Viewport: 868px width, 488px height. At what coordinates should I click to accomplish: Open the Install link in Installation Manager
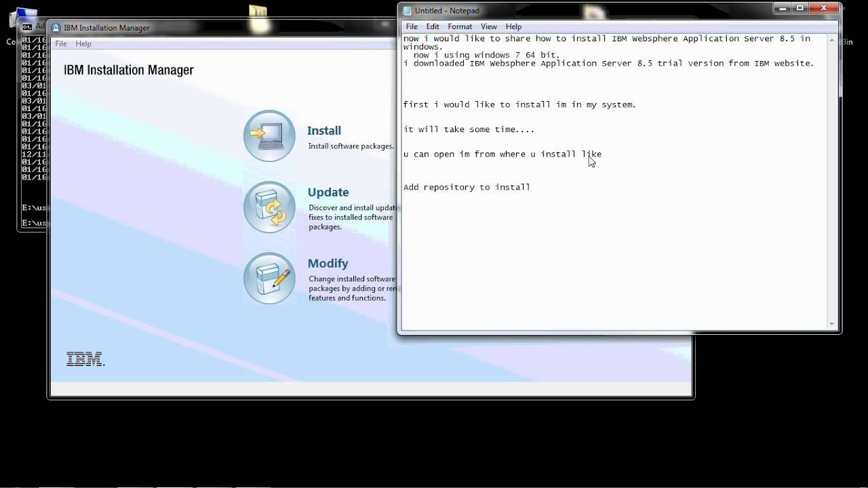[x=324, y=131]
